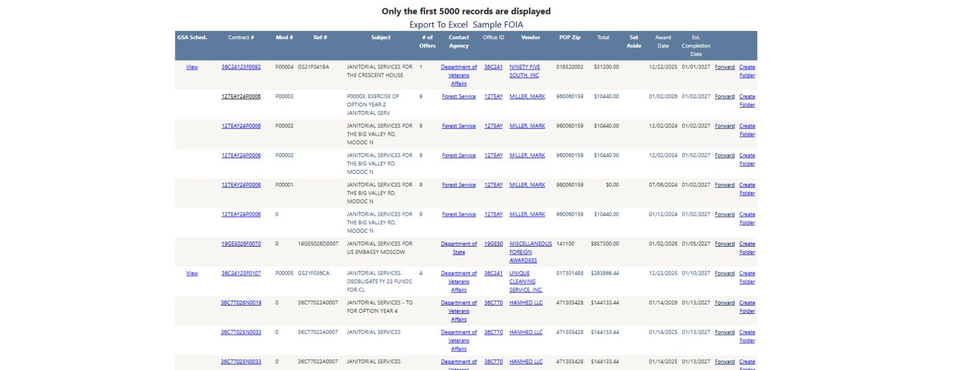Select the total $293866.44
This screenshot has width=980, height=370.
[605, 273]
